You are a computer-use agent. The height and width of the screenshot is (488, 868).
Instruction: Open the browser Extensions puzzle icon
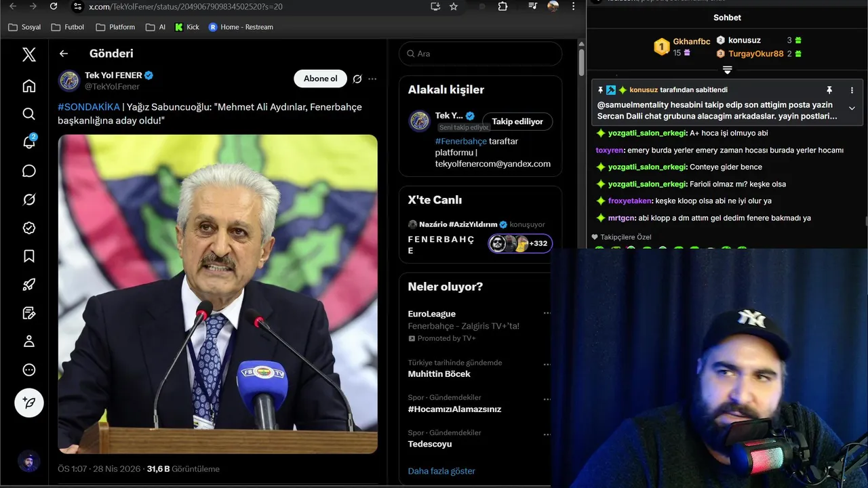[502, 6]
